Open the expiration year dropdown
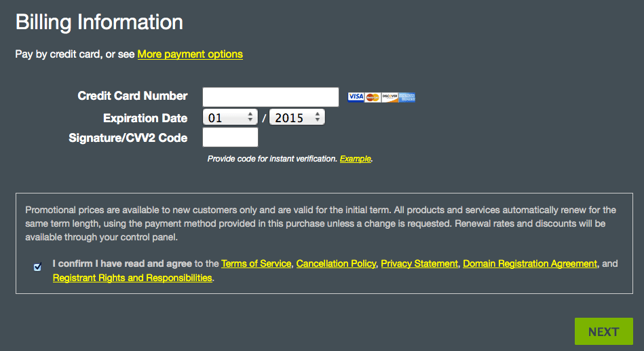This screenshot has height=351, width=644. coord(297,117)
